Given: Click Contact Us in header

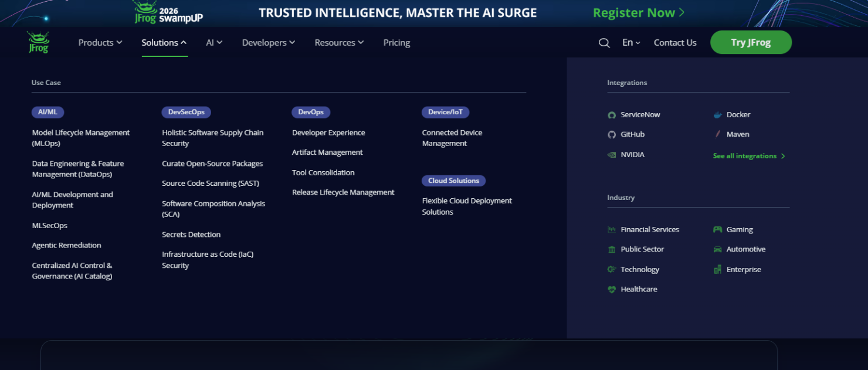Looking at the screenshot, I should tap(675, 43).
